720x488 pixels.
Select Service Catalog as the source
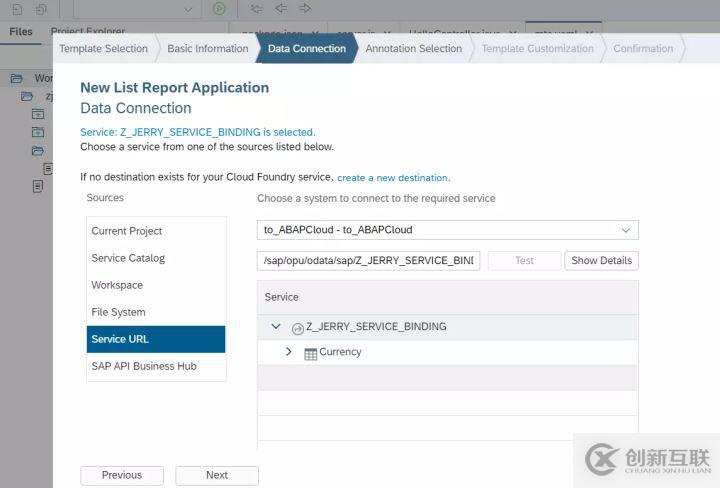[x=156, y=258]
